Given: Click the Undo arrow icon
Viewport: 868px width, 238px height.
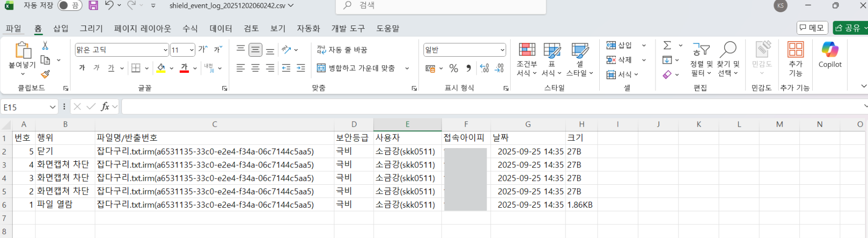Looking at the screenshot, I should (x=109, y=6).
